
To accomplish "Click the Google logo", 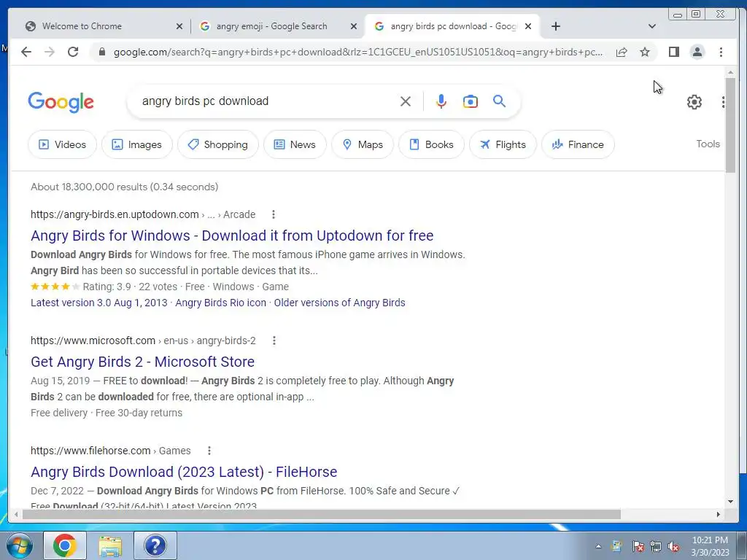I will 61,102.
